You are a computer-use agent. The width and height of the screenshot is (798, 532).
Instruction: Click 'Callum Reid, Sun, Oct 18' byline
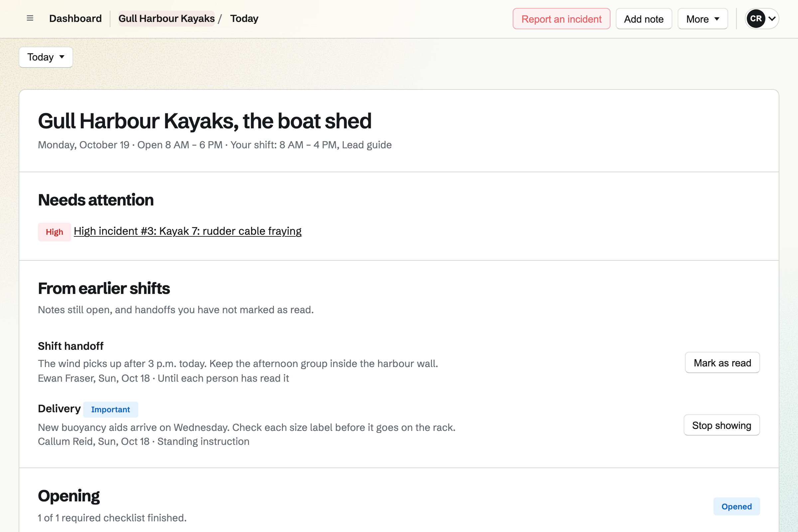(94, 442)
